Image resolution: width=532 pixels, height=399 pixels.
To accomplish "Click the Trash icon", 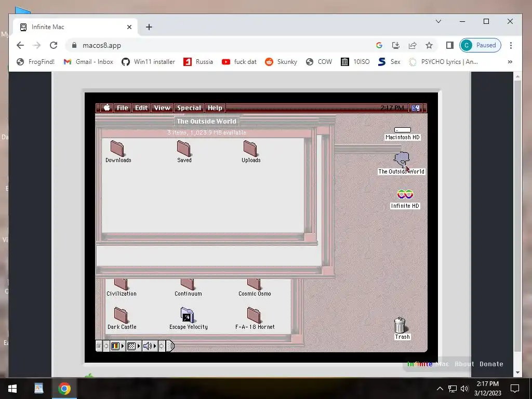I will 401,328.
